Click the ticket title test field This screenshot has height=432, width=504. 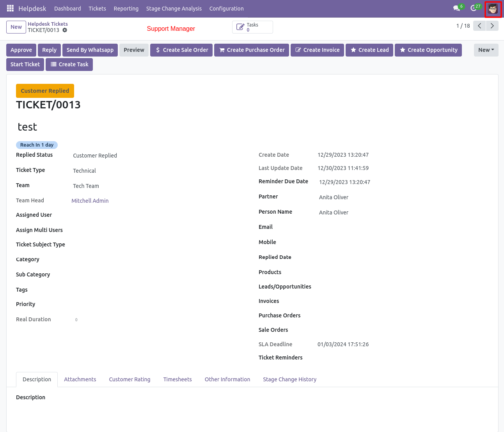click(x=27, y=127)
